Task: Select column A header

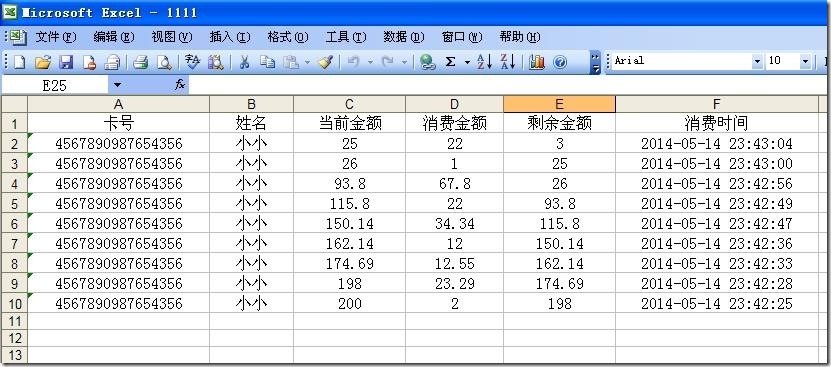Action: pos(119,104)
